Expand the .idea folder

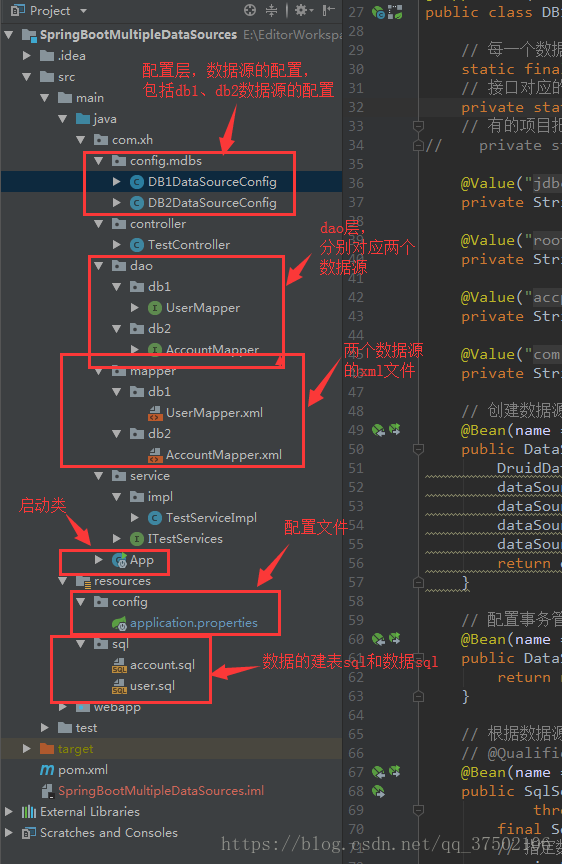click(26, 56)
